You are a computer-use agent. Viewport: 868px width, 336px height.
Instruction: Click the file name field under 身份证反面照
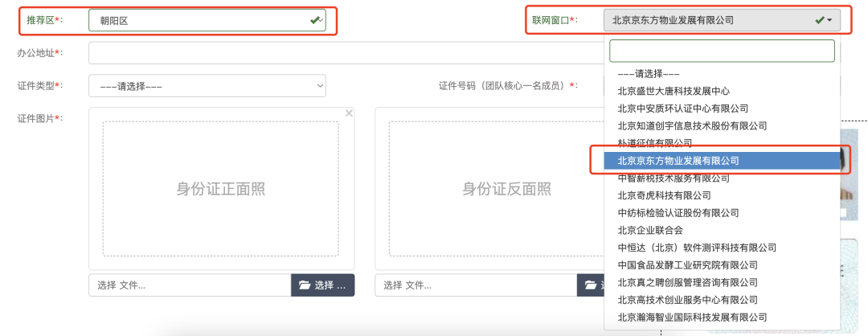pyautogui.click(x=476, y=285)
